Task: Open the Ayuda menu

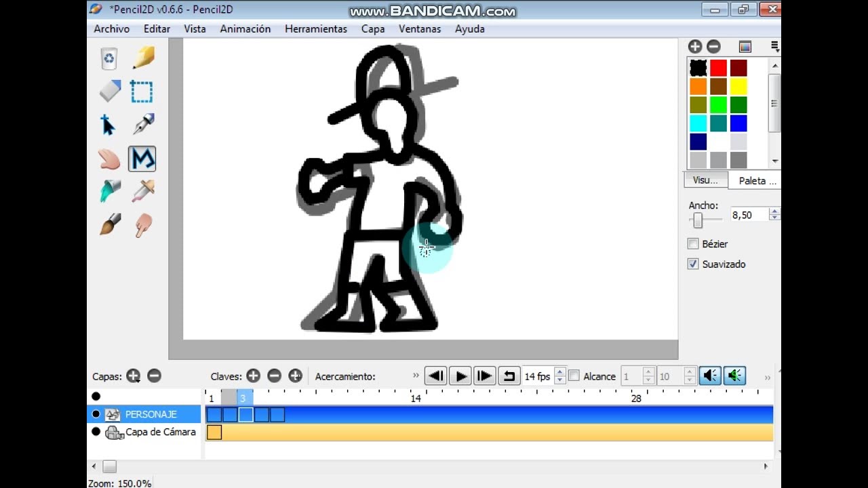Action: [x=470, y=28]
